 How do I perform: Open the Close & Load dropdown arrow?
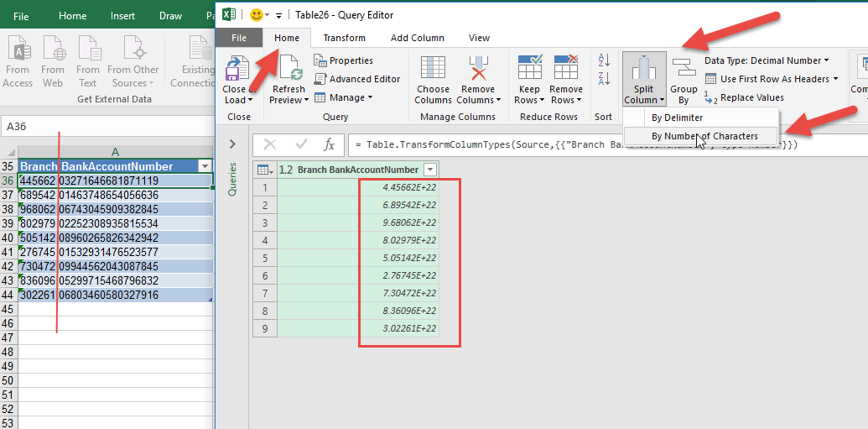pyautogui.click(x=250, y=100)
